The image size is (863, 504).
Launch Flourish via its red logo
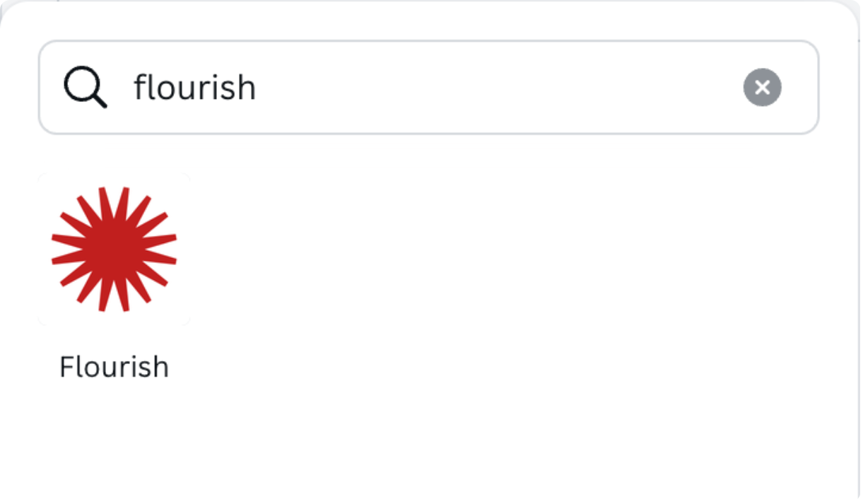pyautogui.click(x=114, y=249)
